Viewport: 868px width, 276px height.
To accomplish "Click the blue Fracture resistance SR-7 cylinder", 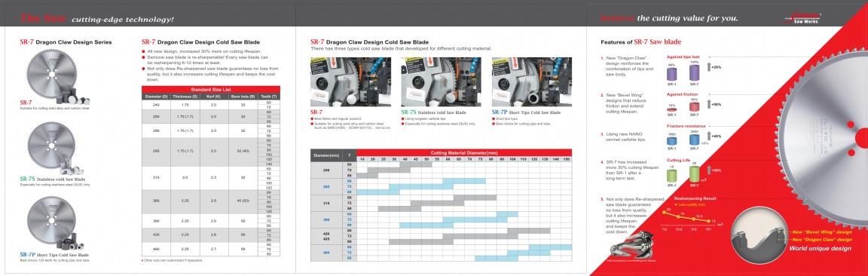I will (694, 139).
